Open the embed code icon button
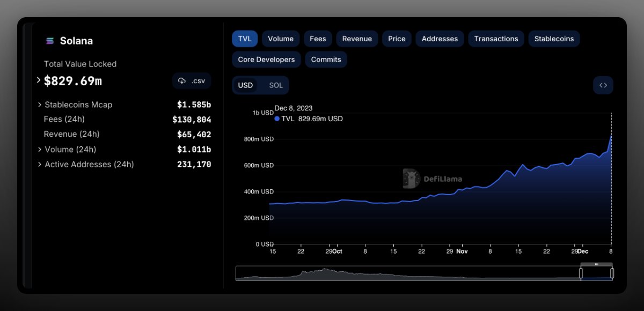 [x=603, y=85]
